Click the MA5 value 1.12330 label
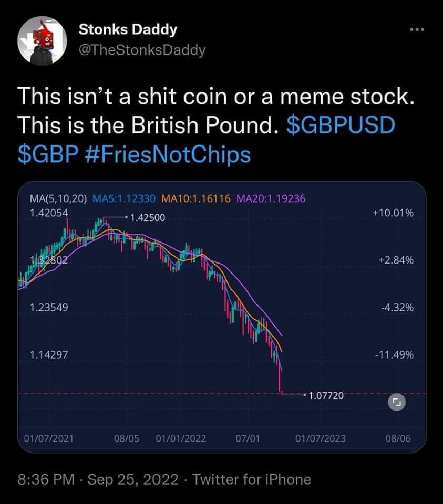 124,198
